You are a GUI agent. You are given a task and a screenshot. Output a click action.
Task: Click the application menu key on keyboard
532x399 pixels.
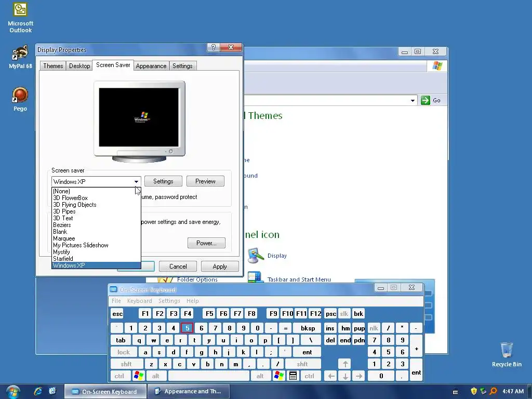[x=293, y=376]
